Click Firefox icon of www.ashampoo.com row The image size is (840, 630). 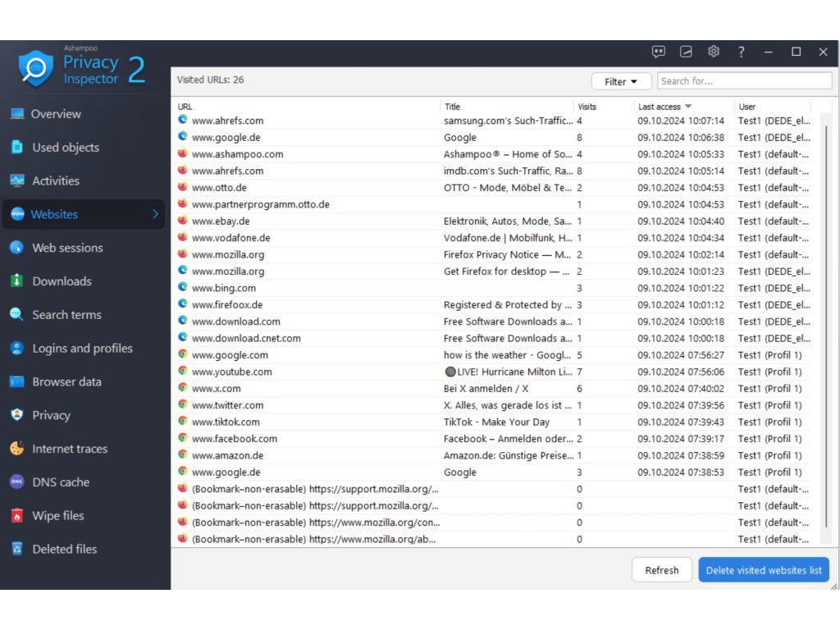tap(183, 153)
